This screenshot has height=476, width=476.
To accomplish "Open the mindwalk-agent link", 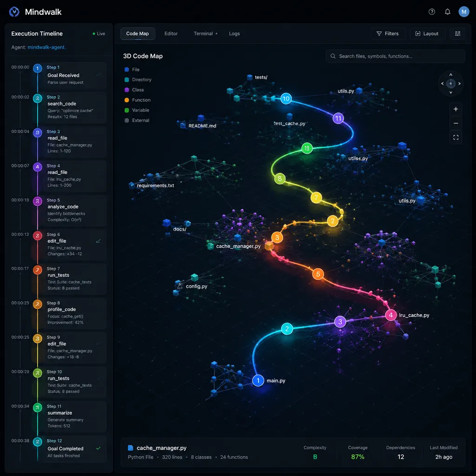I will [47, 47].
